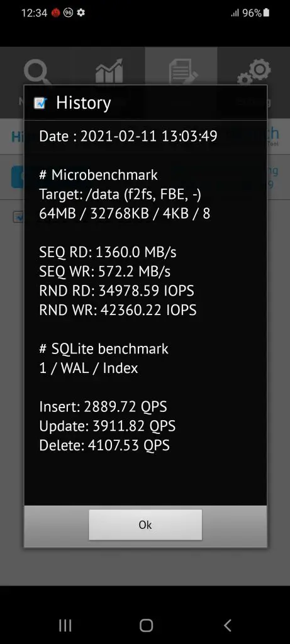
Task: Click the Insert 2889.72 QPS line
Action: 103,407
